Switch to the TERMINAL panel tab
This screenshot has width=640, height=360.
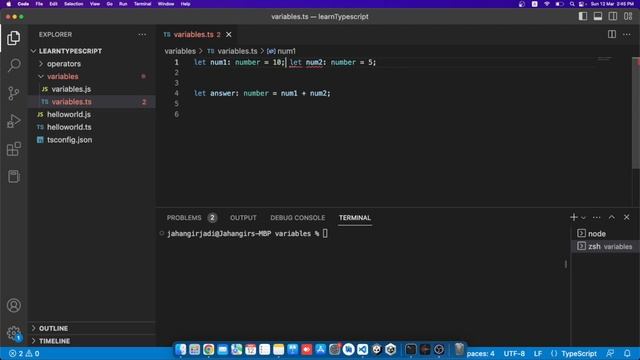355,218
